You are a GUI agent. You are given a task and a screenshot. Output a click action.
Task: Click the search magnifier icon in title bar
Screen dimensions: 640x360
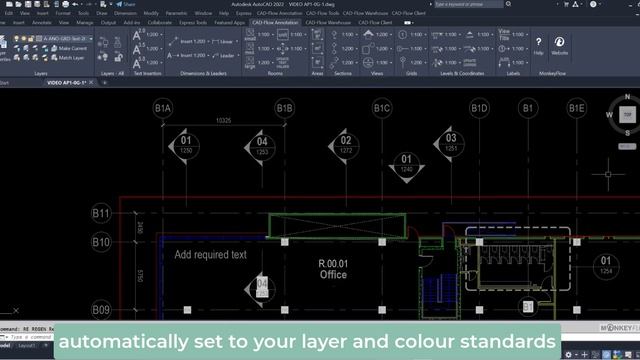(x=509, y=4)
